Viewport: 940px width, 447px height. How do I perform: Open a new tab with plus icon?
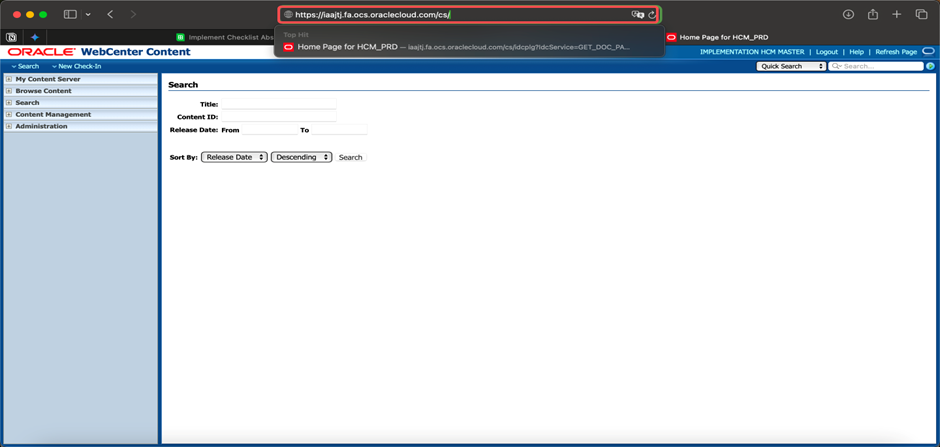897,15
